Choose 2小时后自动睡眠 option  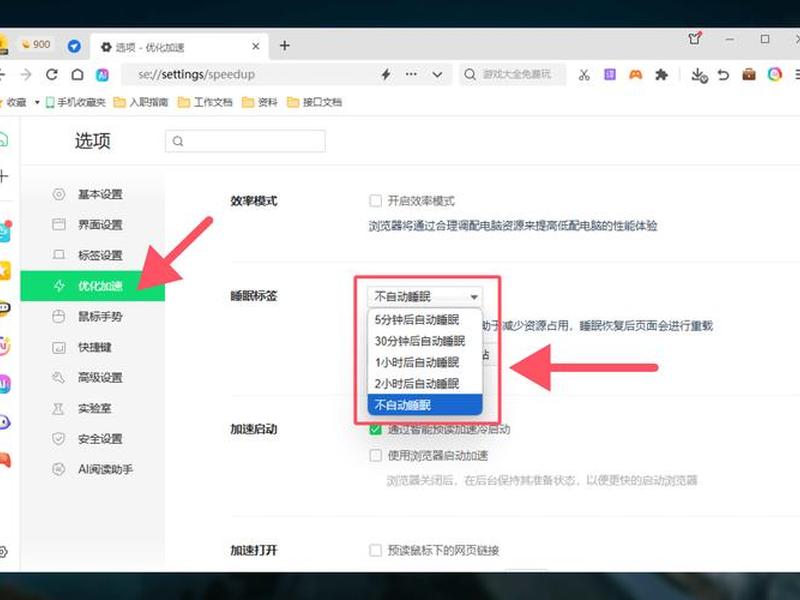[425, 384]
